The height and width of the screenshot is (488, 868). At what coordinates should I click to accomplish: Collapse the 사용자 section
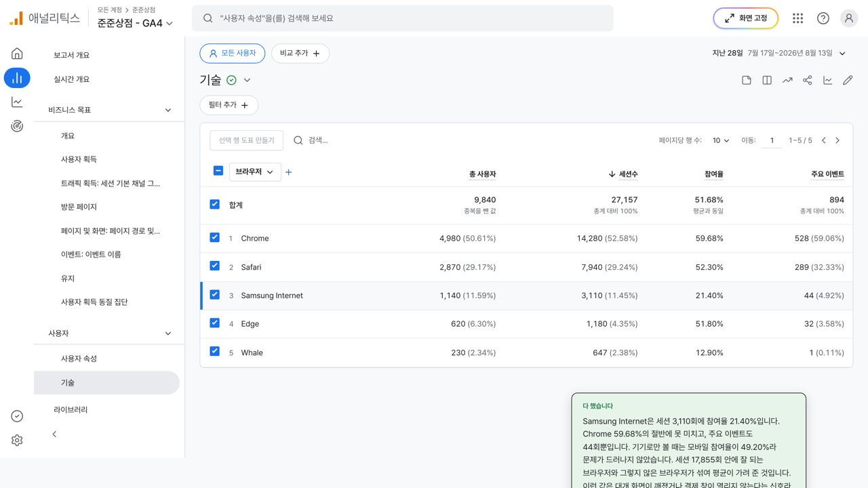tap(168, 333)
